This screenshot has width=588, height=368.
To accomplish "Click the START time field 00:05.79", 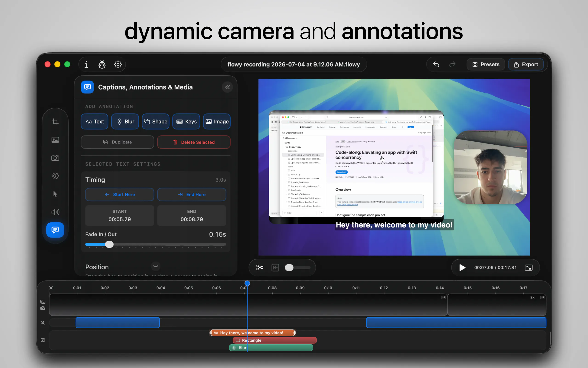I will 119,216.
